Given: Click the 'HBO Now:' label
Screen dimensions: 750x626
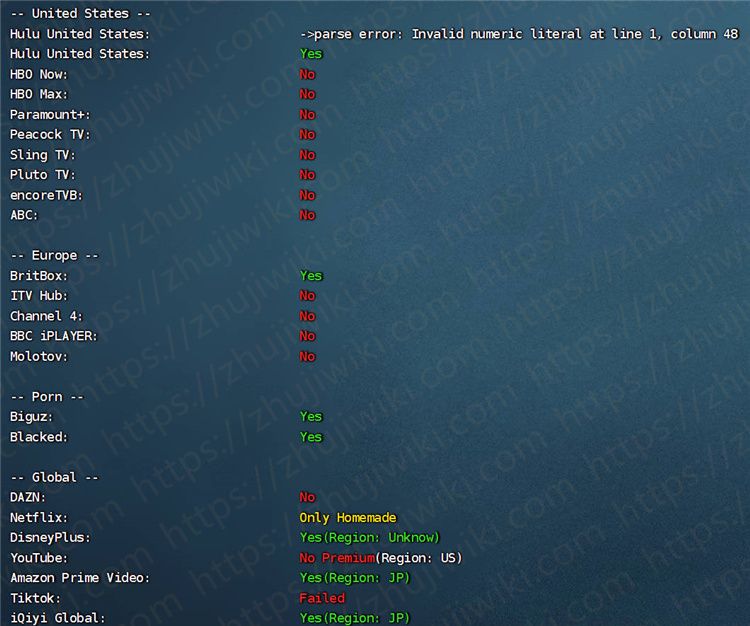Looking at the screenshot, I should click(x=39, y=74).
